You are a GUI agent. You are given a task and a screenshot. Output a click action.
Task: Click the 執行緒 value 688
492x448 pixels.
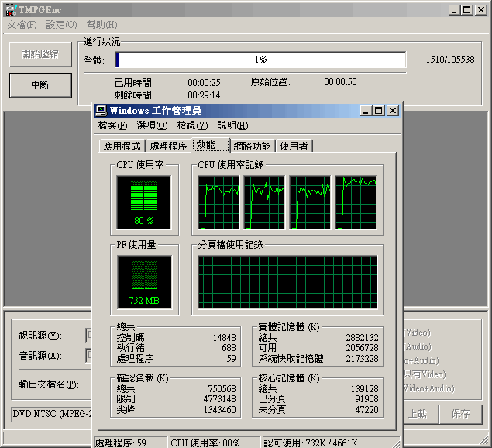coord(229,348)
